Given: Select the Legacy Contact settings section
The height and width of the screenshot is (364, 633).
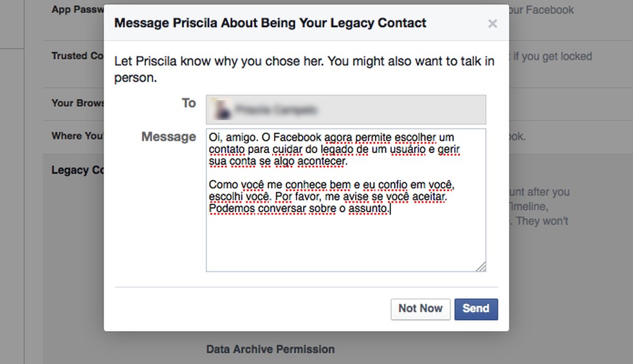Looking at the screenshot, I should click(77, 170).
